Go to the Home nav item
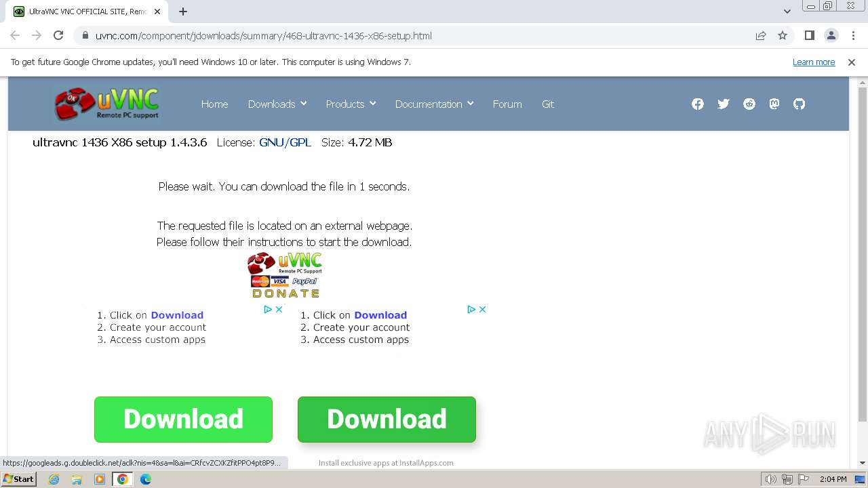Image resolution: width=868 pixels, height=488 pixels. (x=214, y=104)
